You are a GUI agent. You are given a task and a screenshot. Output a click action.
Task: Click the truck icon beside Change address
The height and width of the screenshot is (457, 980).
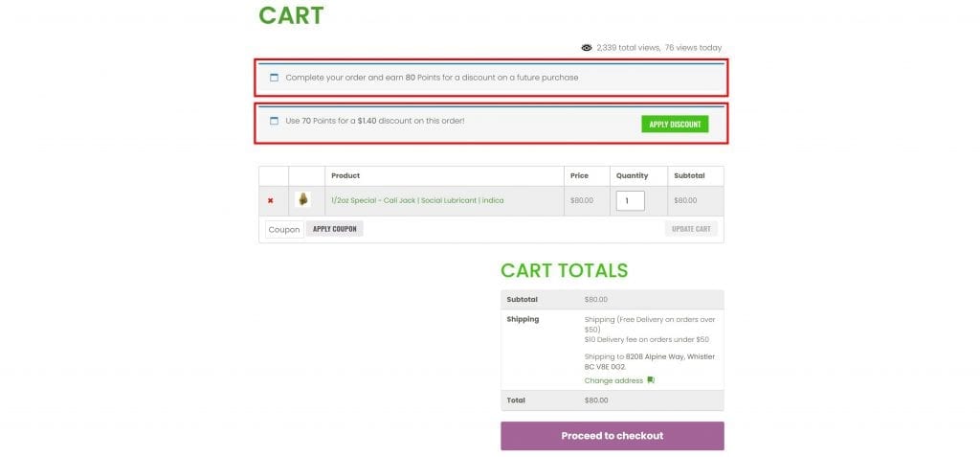pos(651,380)
